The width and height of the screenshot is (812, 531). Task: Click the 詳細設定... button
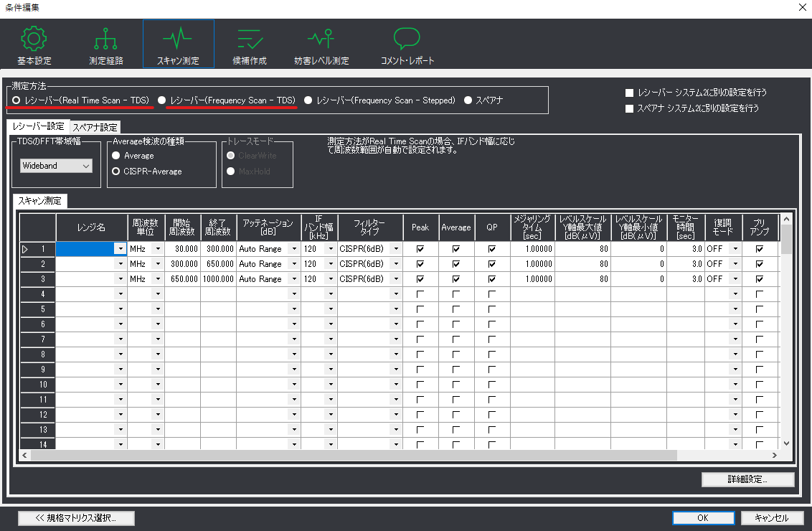coord(747,479)
